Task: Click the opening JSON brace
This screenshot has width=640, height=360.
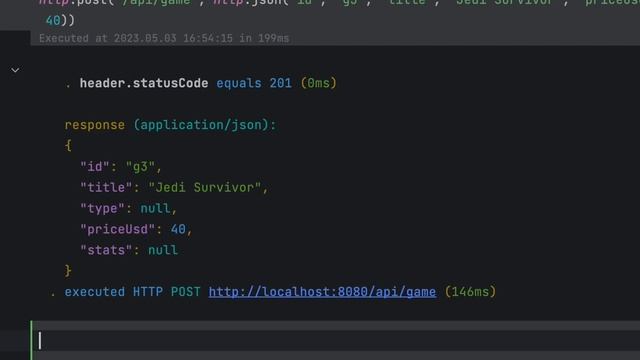Action: 68,146
